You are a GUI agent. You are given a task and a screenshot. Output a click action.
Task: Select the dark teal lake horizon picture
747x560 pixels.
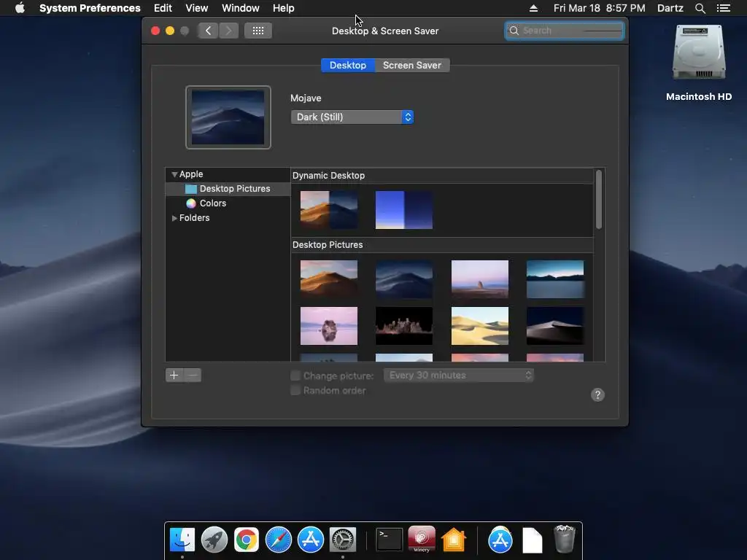pyautogui.click(x=555, y=279)
